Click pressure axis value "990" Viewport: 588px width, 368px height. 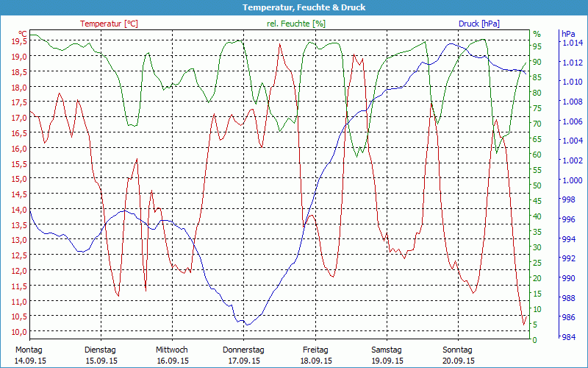569,278
